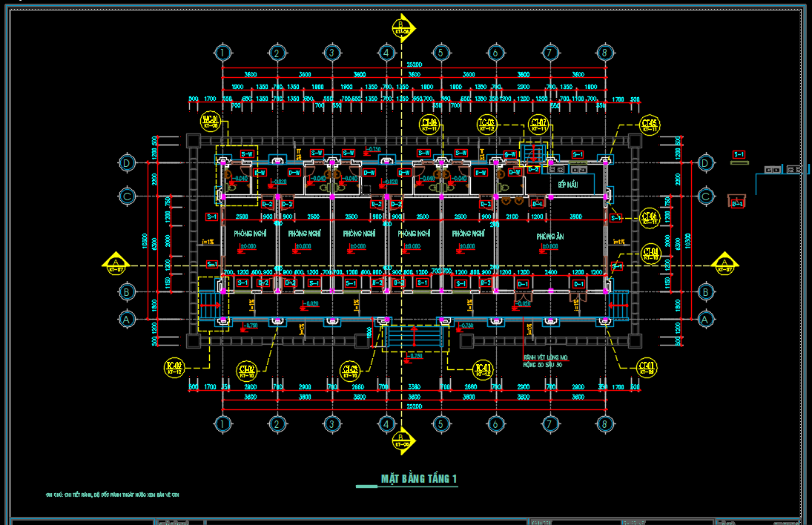
Task: Click the CT-05 callout bubble
Action: click(650, 125)
